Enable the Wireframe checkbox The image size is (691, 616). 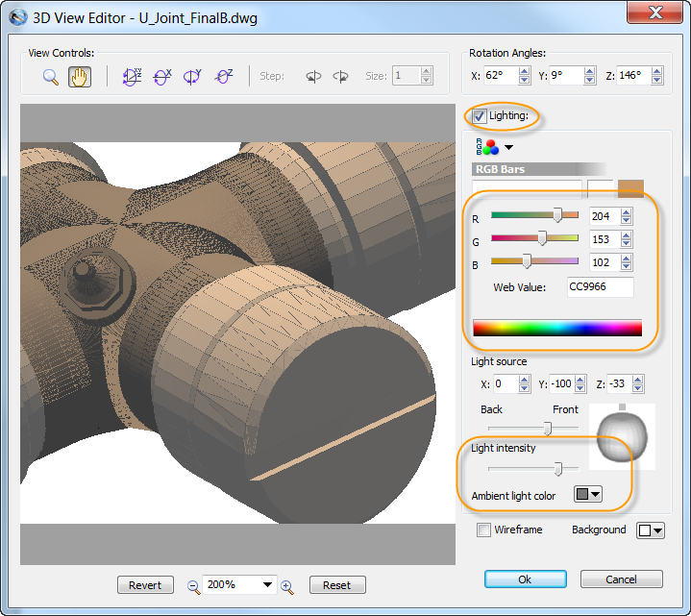tap(483, 530)
